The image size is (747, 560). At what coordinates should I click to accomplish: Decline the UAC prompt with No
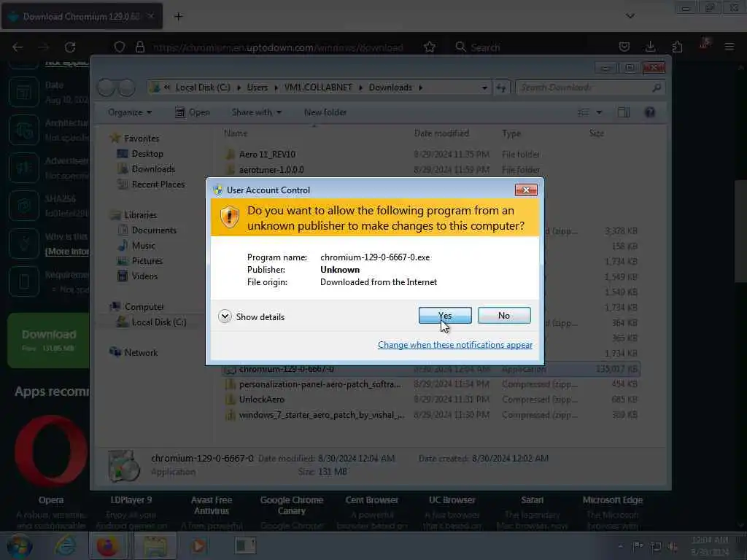504,315
